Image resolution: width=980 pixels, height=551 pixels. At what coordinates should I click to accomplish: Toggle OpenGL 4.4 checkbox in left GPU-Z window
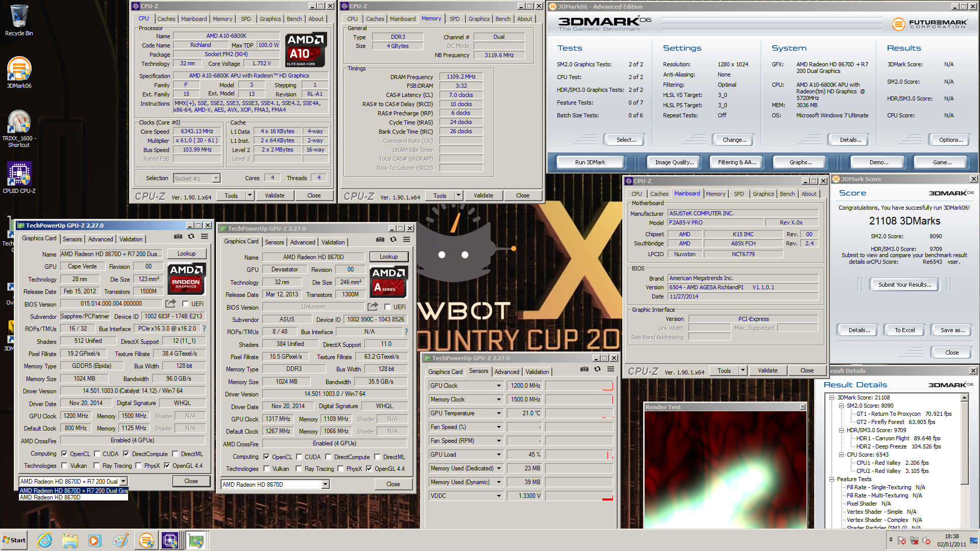pos(166,466)
